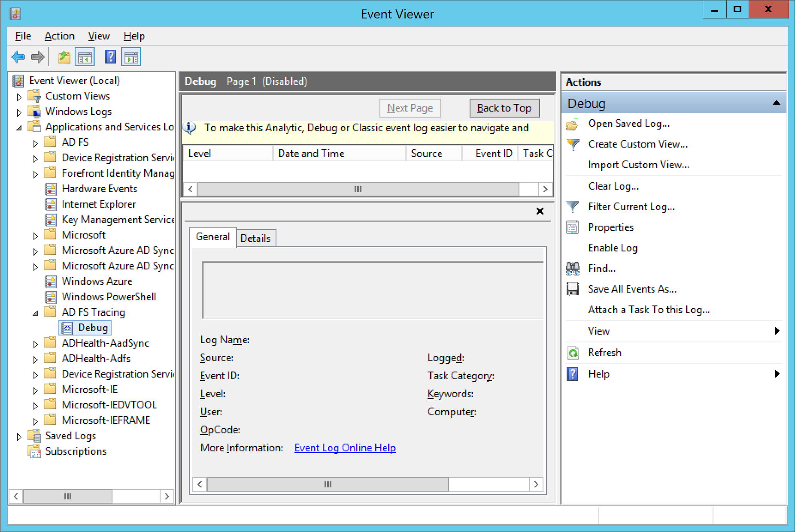Click the event list horizontal scrollbar thumb

click(x=358, y=189)
